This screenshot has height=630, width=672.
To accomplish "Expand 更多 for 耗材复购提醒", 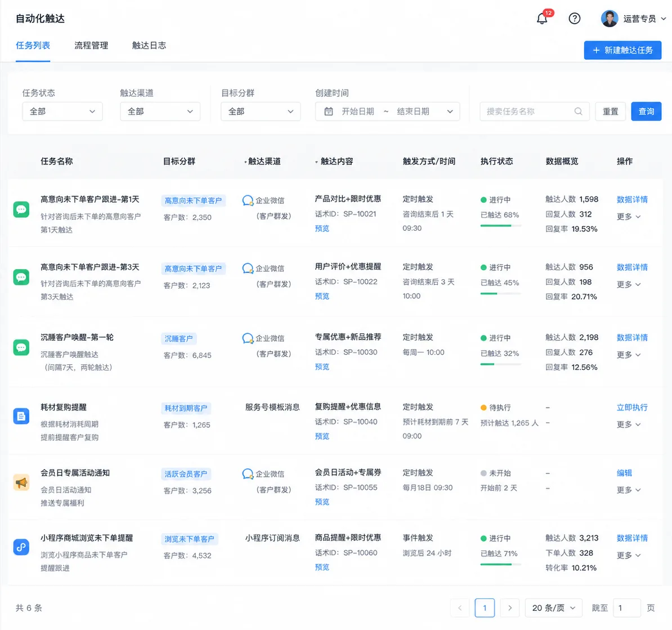I will [x=629, y=425].
